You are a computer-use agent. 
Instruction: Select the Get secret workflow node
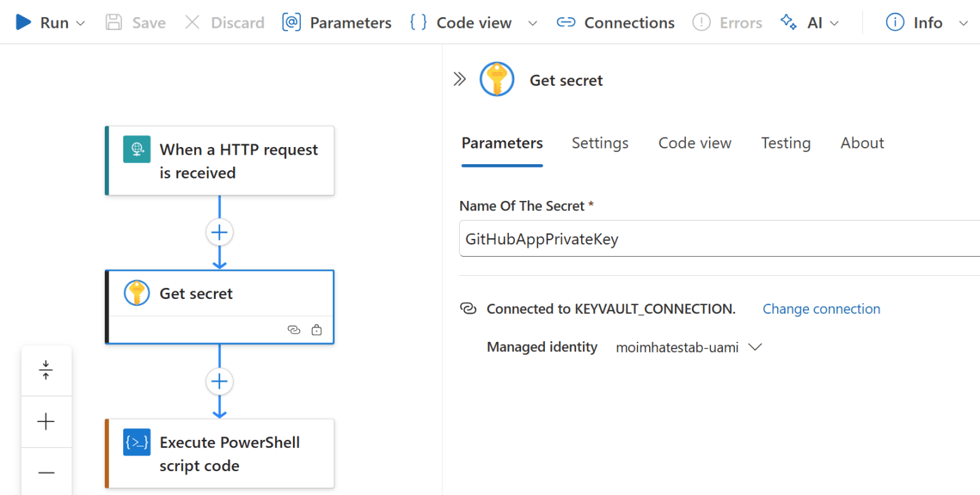click(220, 307)
